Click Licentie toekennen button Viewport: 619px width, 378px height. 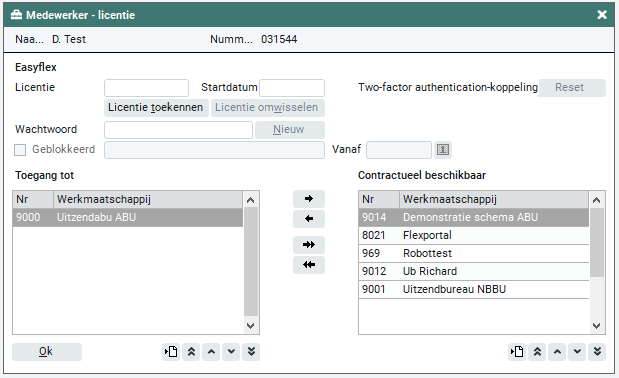[156, 108]
